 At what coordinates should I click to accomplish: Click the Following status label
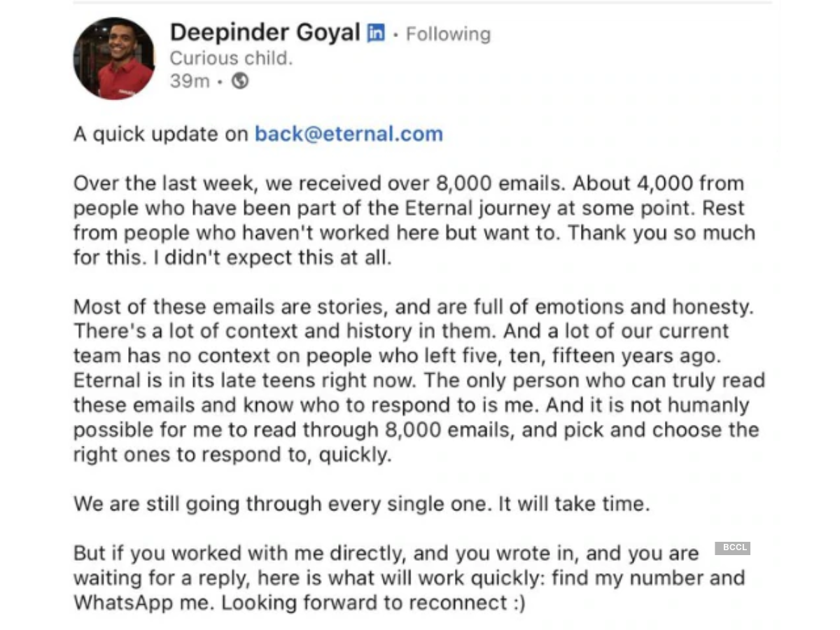(x=448, y=34)
